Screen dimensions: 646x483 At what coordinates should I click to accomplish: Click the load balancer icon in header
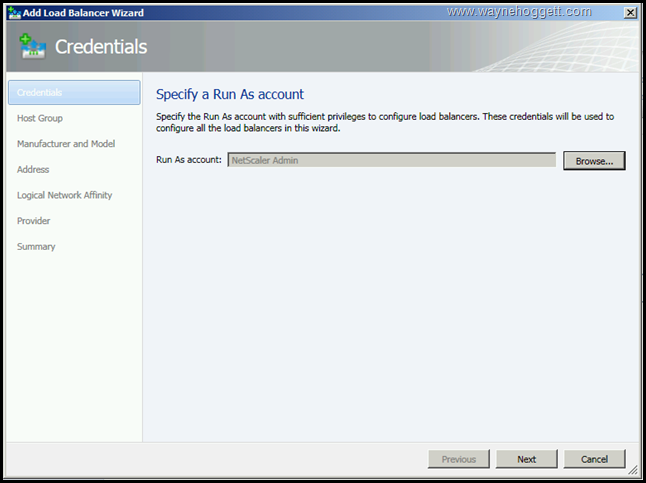pos(33,47)
